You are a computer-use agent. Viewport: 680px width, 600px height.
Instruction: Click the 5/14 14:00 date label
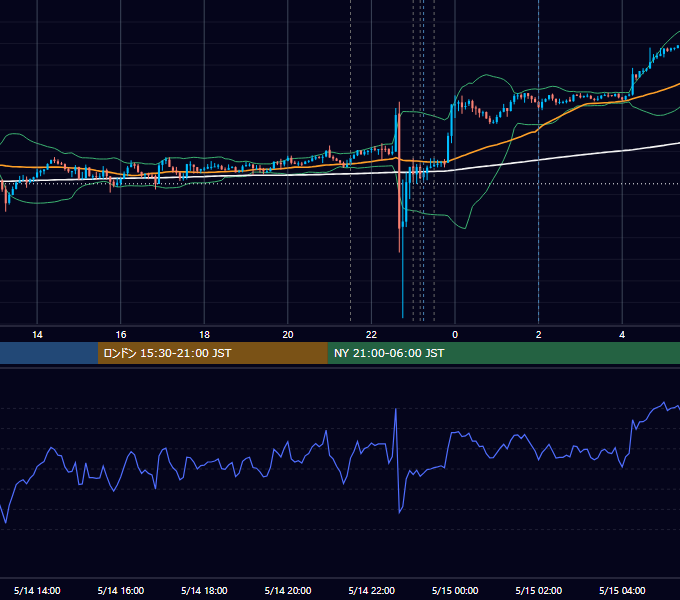pyautogui.click(x=37, y=590)
